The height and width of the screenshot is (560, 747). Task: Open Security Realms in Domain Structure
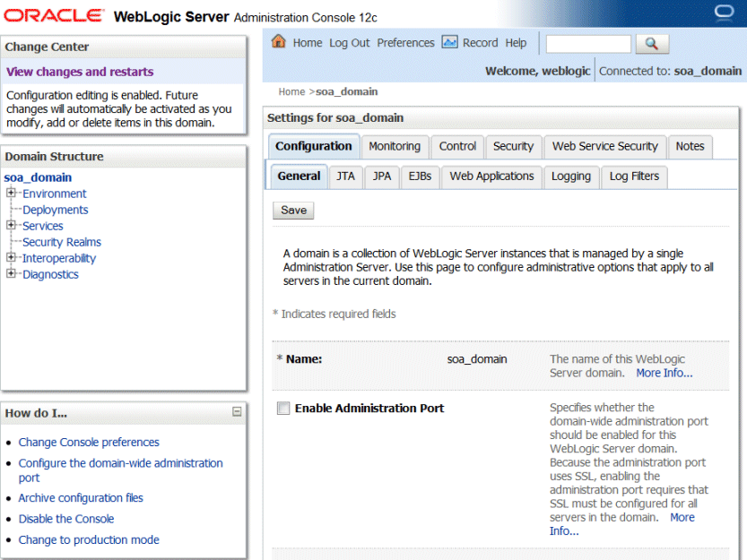[x=62, y=242]
